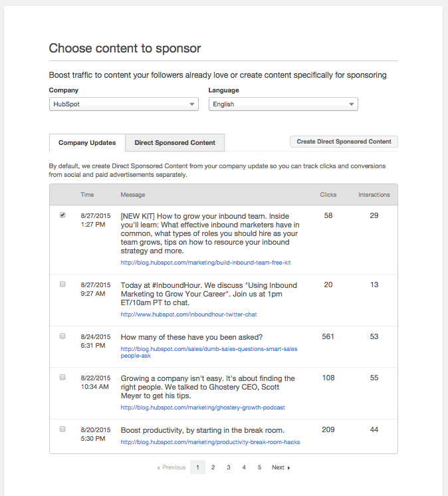This screenshot has height=496, width=448.
Task: Click the Clicks column header
Action: pos(328,195)
